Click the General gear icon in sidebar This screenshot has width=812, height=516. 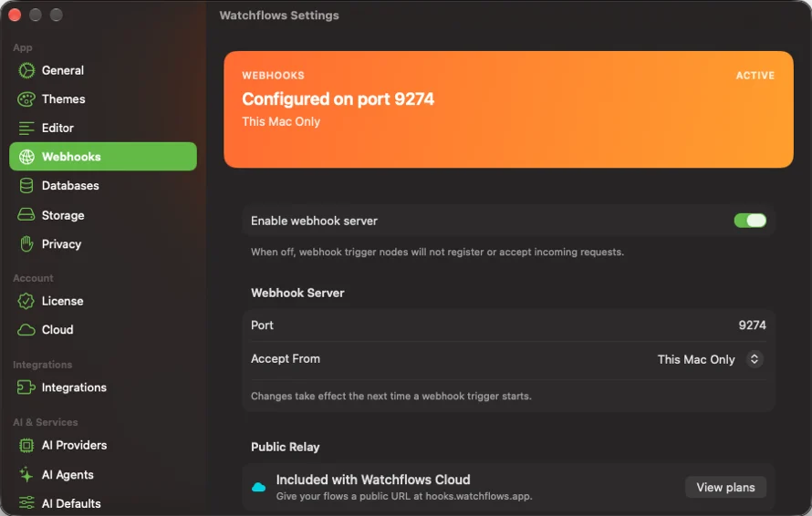click(26, 70)
